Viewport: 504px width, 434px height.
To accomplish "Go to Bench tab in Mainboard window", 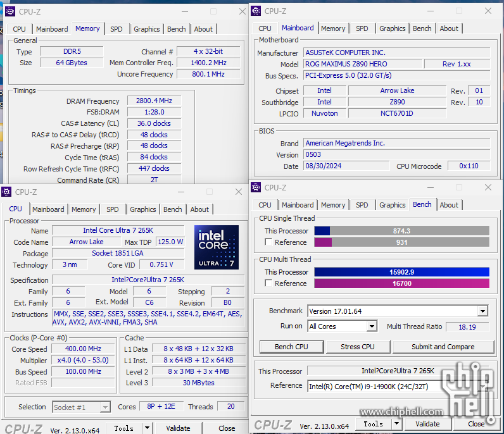I will pyautogui.click(x=422, y=28).
